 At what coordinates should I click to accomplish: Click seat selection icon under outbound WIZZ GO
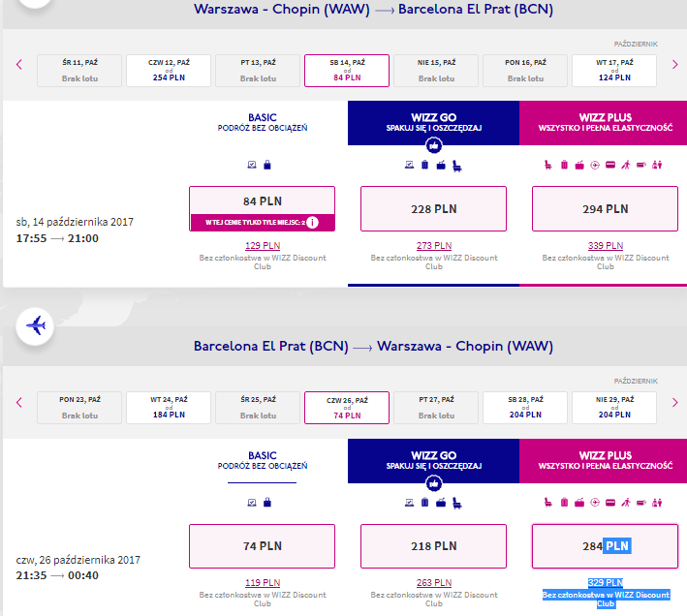coord(457,166)
